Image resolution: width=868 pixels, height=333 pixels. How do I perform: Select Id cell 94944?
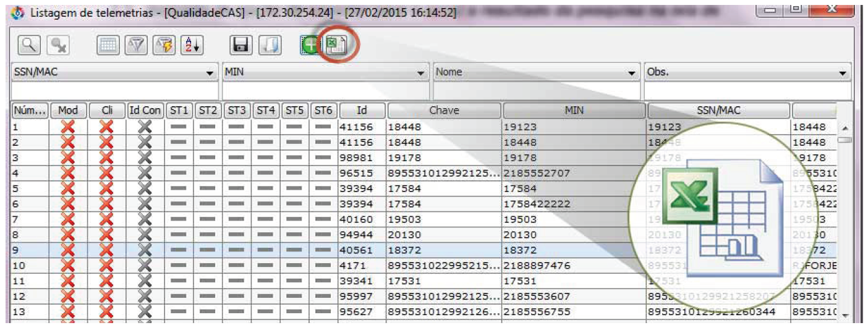(362, 235)
